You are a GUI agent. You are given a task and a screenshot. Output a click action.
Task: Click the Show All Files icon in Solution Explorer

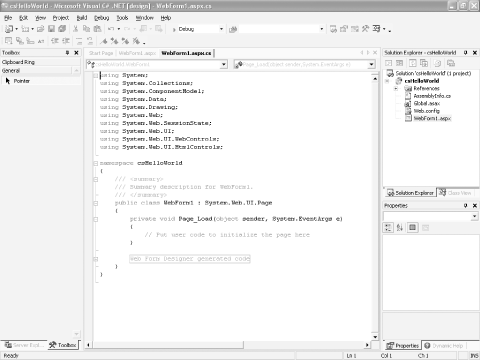click(424, 63)
